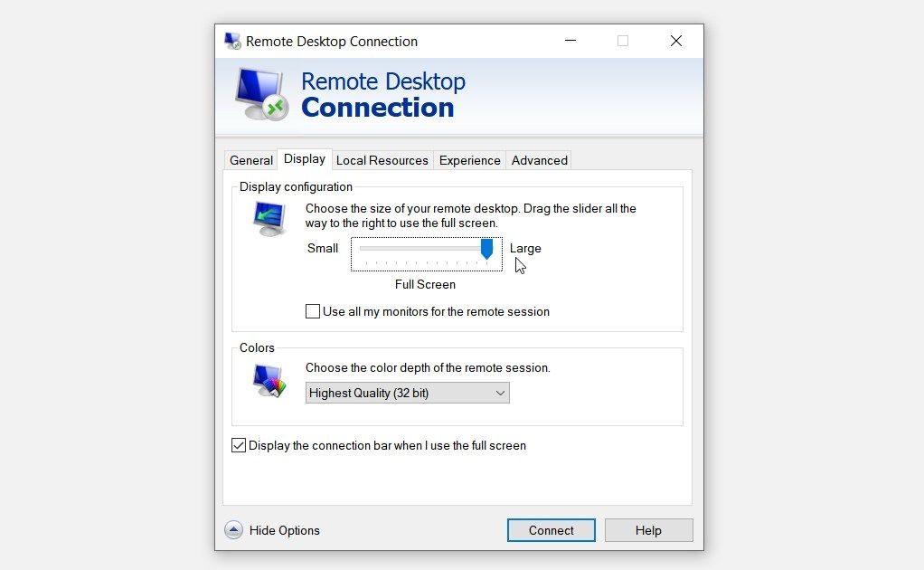Click the Small slider label

pyautogui.click(x=323, y=248)
